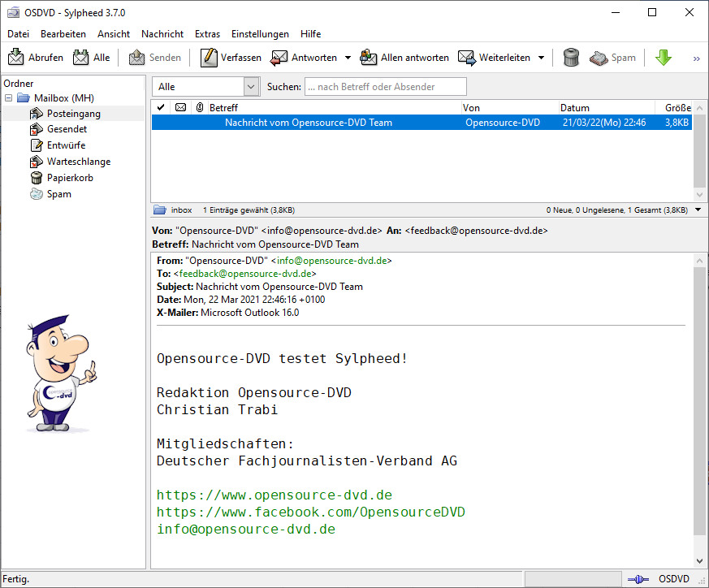Viewport: 709px width, 588px height.
Task: Delete the message using the trash can icon
Action: 571,58
